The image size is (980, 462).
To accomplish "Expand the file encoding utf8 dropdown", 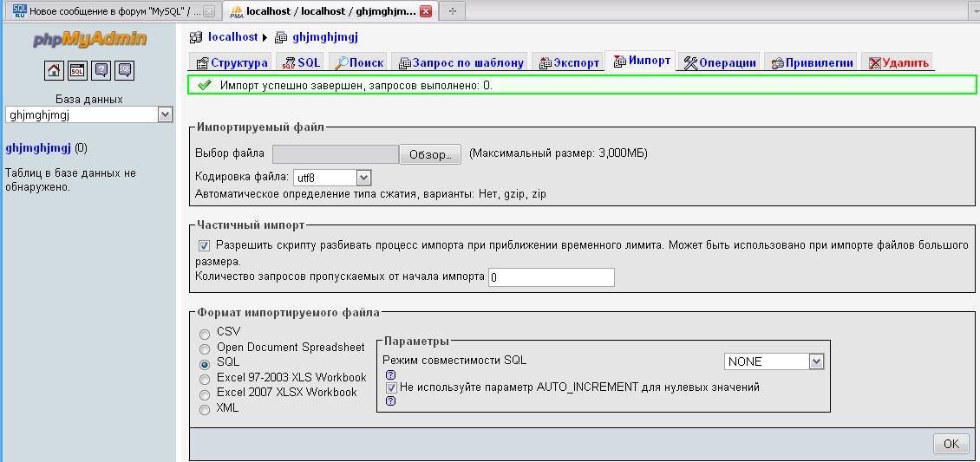I will pyautogui.click(x=363, y=177).
